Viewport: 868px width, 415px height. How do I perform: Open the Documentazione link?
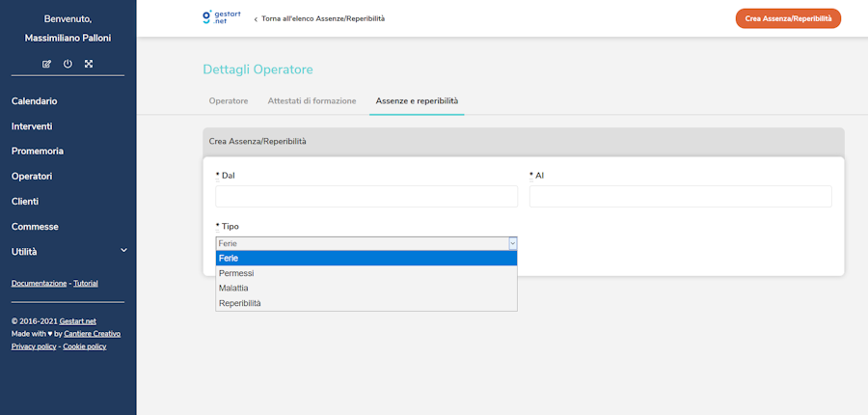tap(39, 283)
